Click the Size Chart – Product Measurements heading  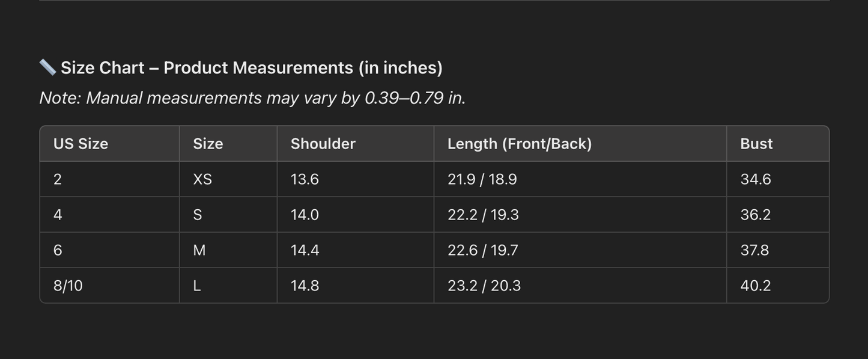tap(251, 68)
